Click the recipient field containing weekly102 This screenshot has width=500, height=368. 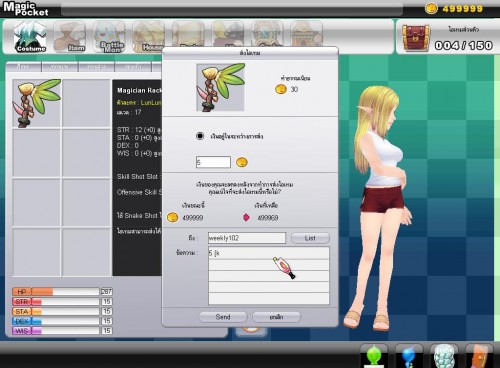247,238
